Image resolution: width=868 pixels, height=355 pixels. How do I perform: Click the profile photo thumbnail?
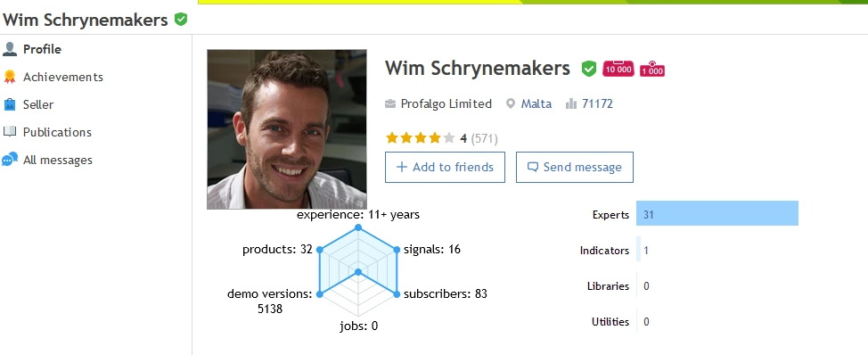287,129
